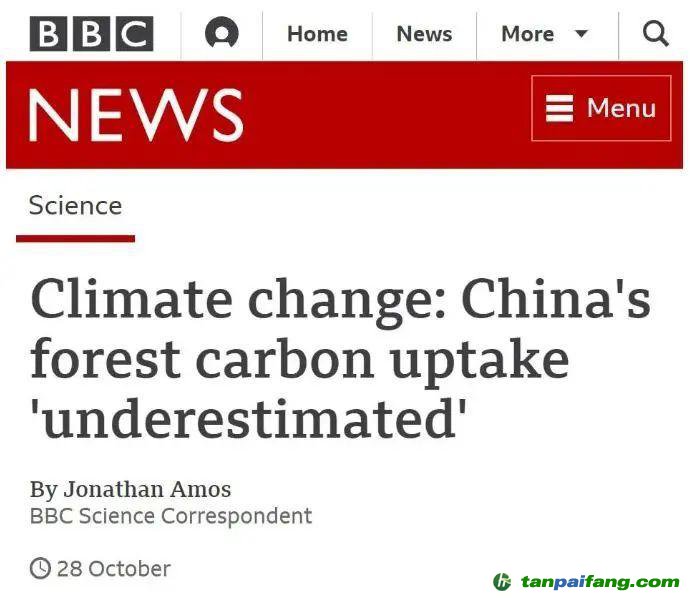690x602 pixels.
Task: Go to the Home nav item
Action: [317, 34]
